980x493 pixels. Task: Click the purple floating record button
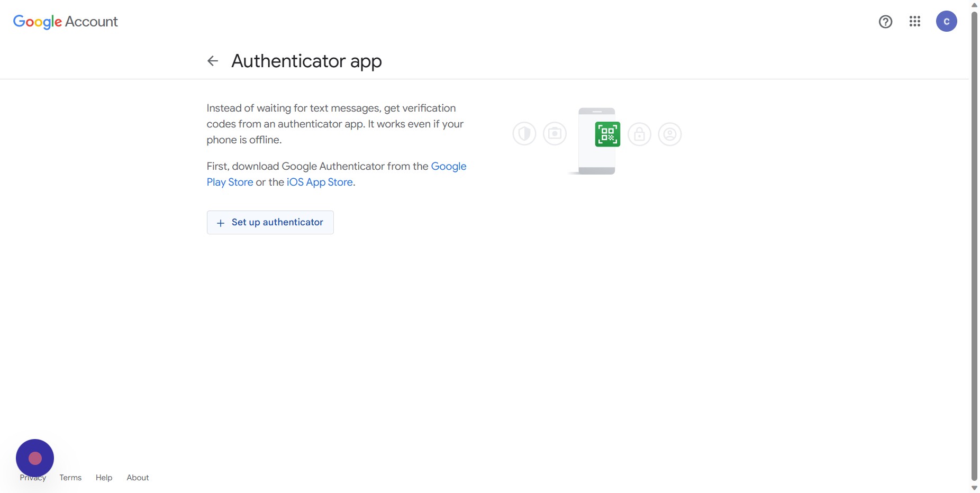[35, 458]
